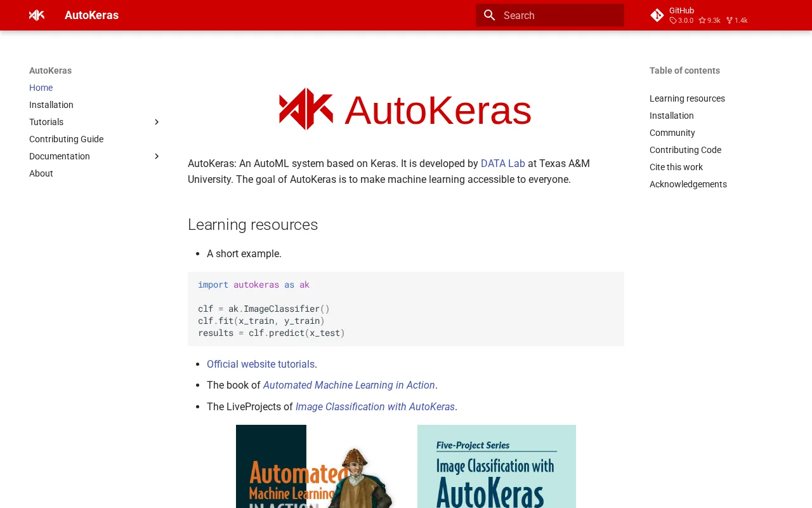This screenshot has height=508, width=812.
Task: Select Home in sidebar navigation
Action: (41, 88)
